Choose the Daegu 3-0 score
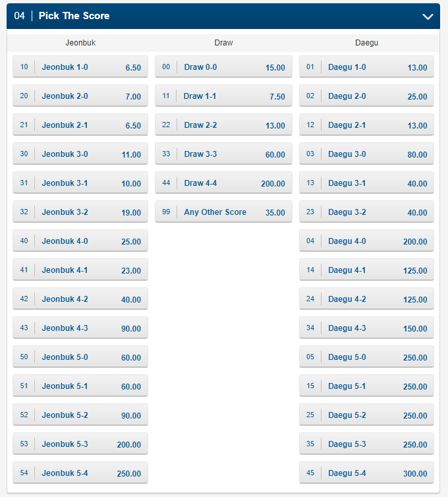 pos(366,154)
